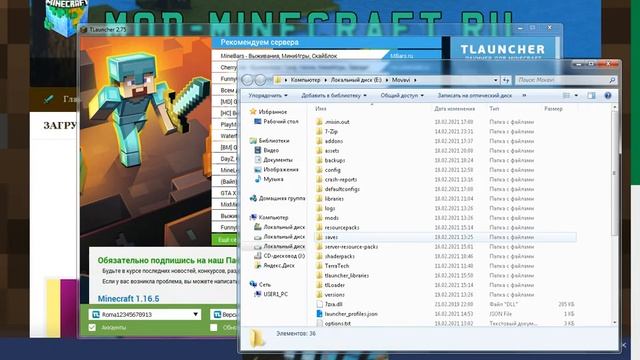Toggle the Explorer preview pane button

[x=591, y=96]
